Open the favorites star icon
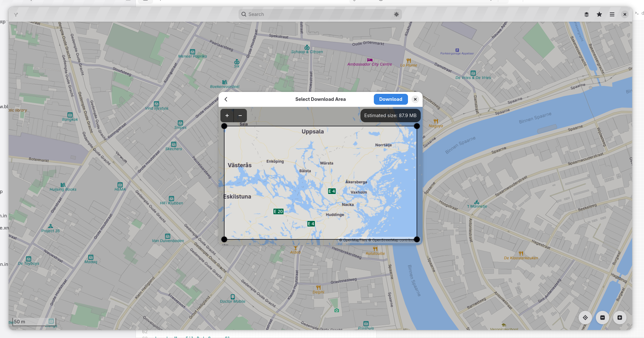 coord(599,14)
